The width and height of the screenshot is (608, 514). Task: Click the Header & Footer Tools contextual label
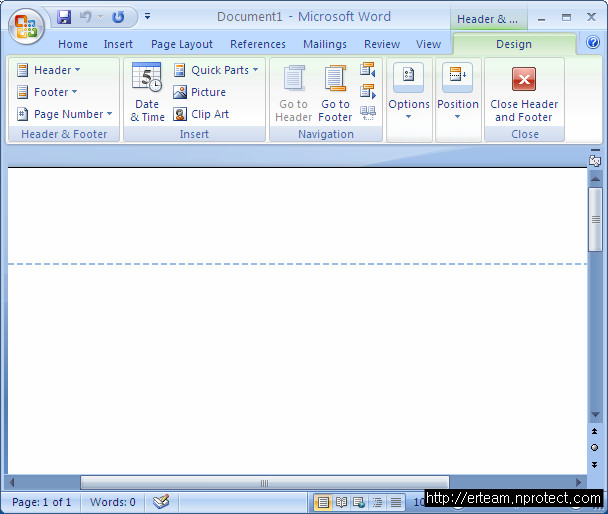pyautogui.click(x=488, y=19)
